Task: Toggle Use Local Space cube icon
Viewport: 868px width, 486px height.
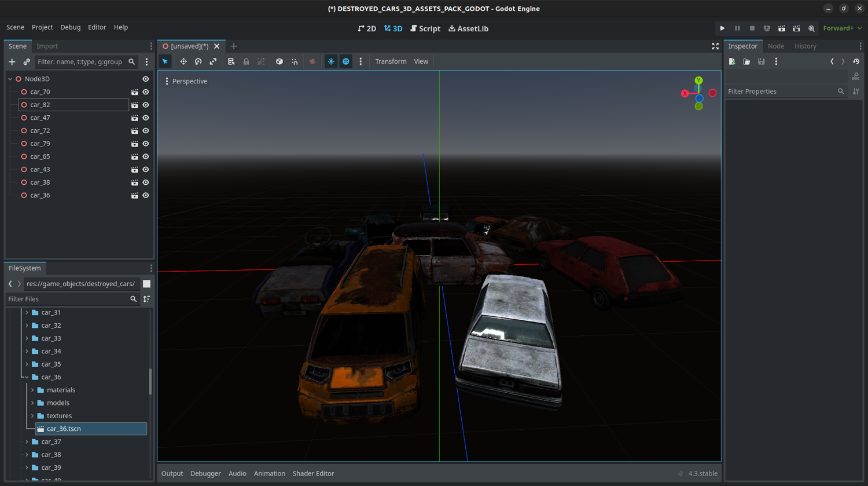Action: click(x=279, y=61)
